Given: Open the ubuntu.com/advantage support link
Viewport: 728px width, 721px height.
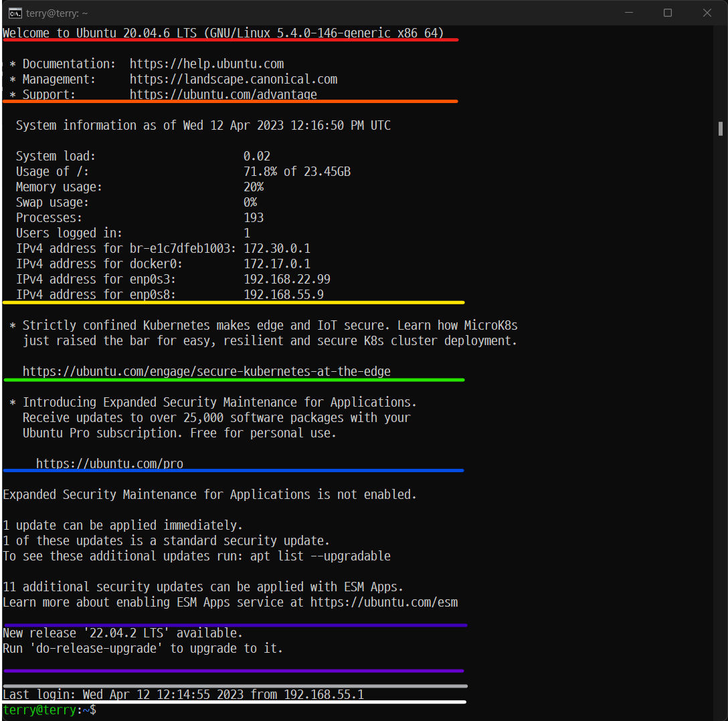Looking at the screenshot, I should tap(223, 94).
